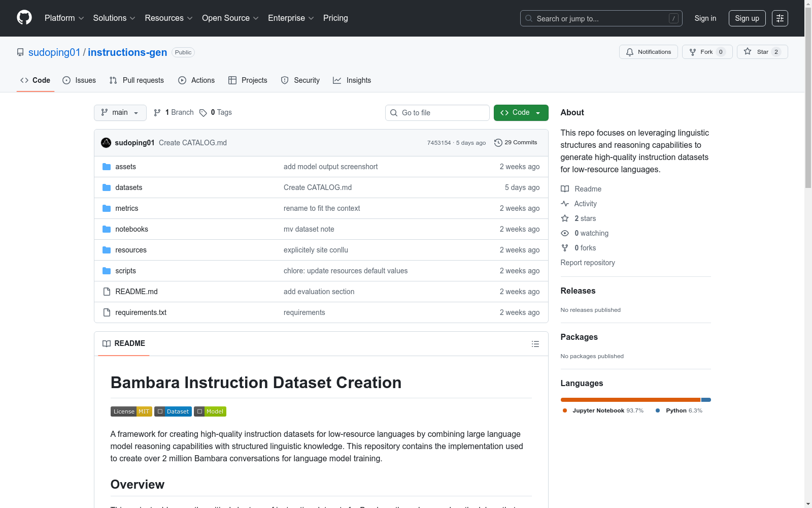
Task: Open commit 'mv dataset note'
Action: point(309,229)
